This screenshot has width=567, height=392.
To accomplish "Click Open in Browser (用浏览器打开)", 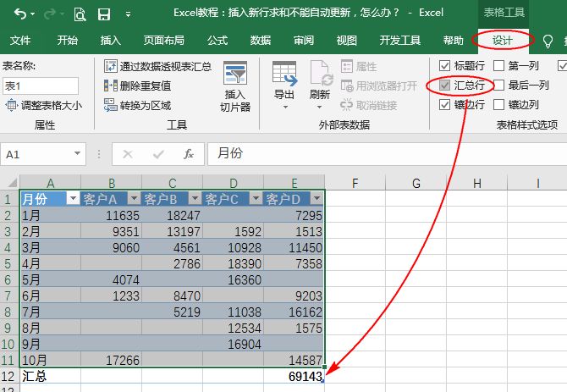I will (x=379, y=86).
